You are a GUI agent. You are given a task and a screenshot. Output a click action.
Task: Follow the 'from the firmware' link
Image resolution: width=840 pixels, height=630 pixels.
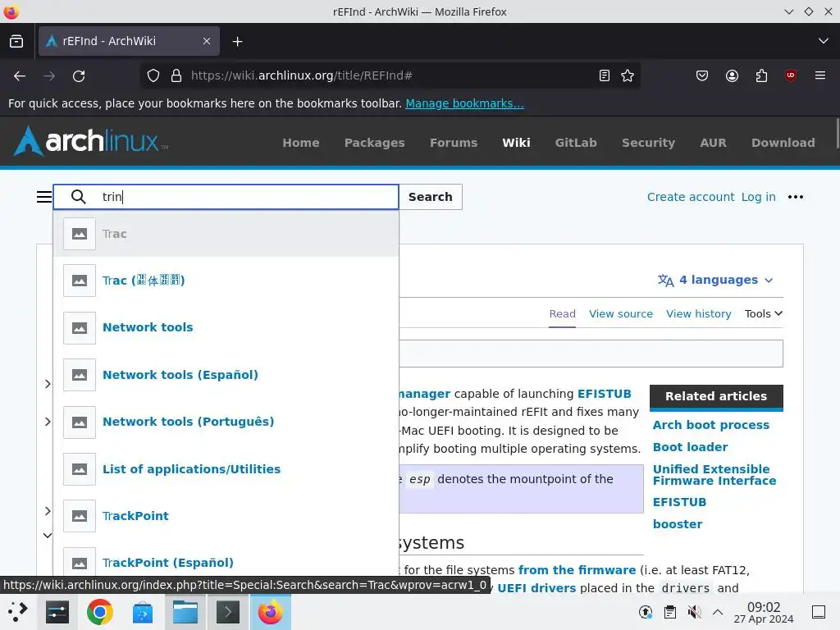(x=577, y=570)
